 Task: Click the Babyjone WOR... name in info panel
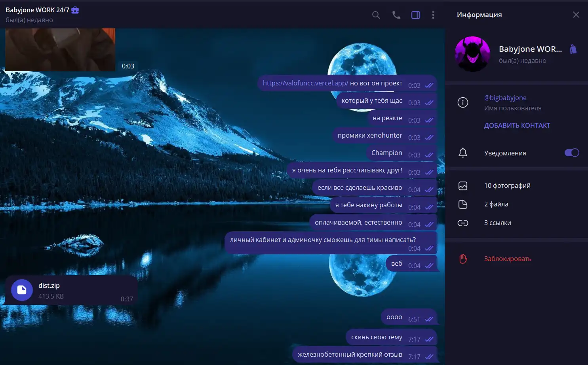(530, 49)
